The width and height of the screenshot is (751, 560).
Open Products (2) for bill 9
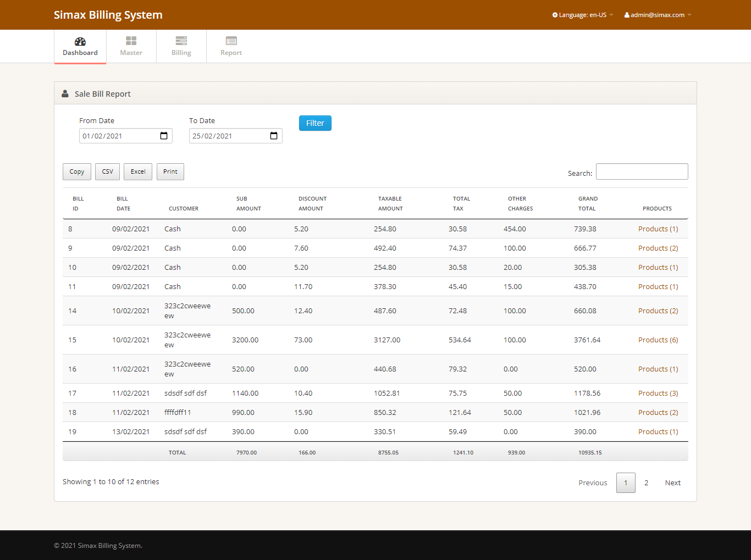pyautogui.click(x=658, y=248)
